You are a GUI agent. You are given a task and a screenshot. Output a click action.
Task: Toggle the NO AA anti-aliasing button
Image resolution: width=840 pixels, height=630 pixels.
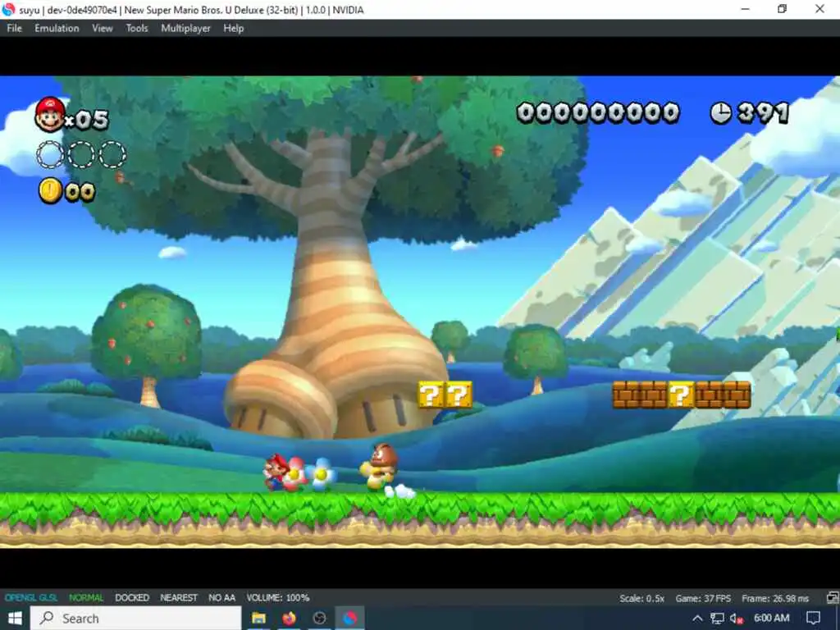(x=221, y=597)
